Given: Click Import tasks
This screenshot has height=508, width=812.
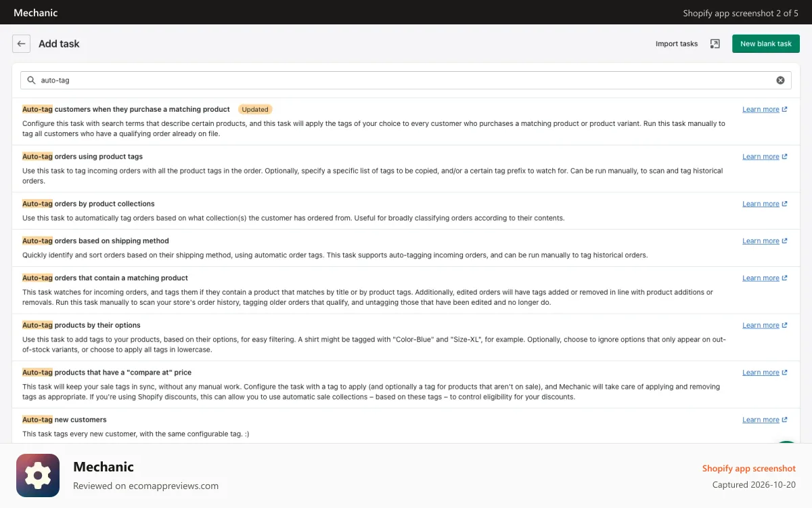Looking at the screenshot, I should point(677,43).
